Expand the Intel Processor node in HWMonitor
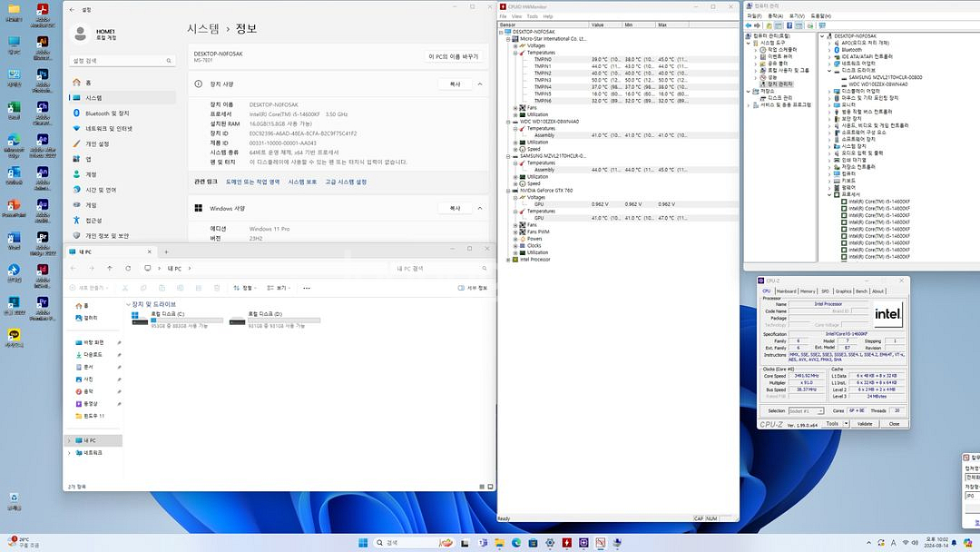 pyautogui.click(x=508, y=260)
